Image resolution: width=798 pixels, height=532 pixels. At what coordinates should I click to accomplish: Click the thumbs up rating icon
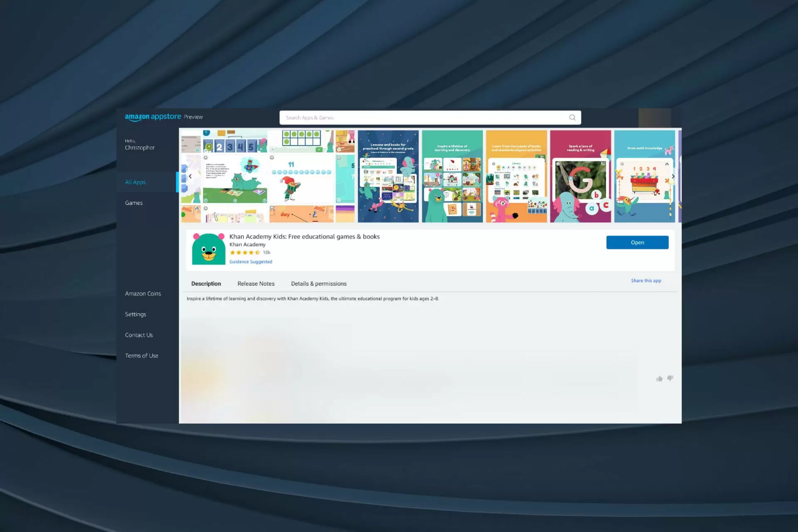coord(660,379)
